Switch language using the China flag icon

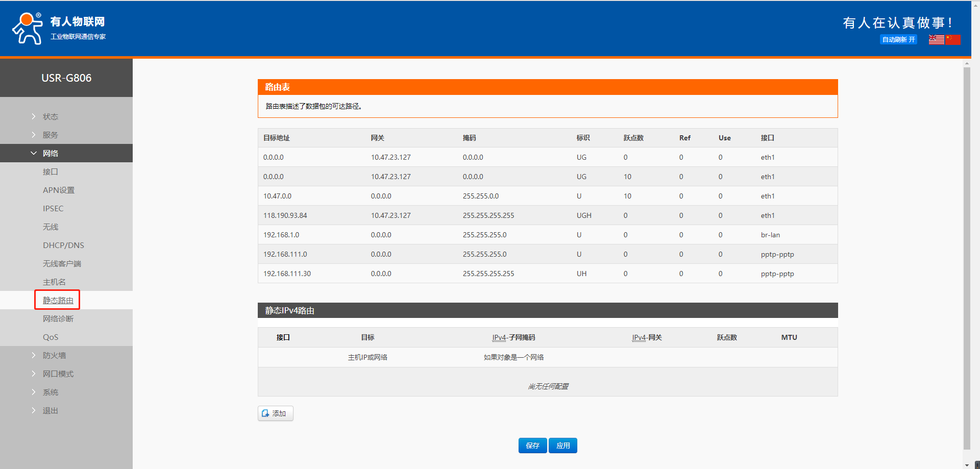point(952,40)
